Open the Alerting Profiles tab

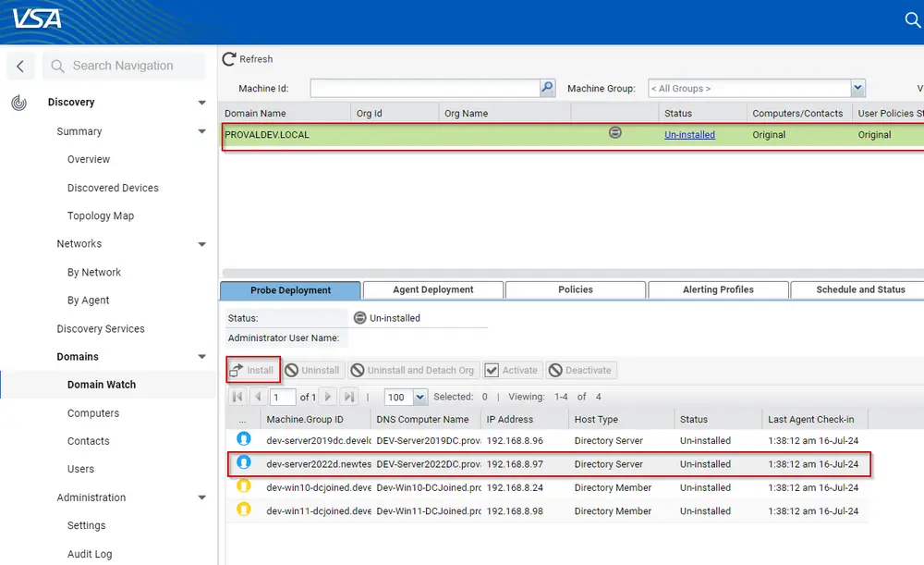(718, 289)
